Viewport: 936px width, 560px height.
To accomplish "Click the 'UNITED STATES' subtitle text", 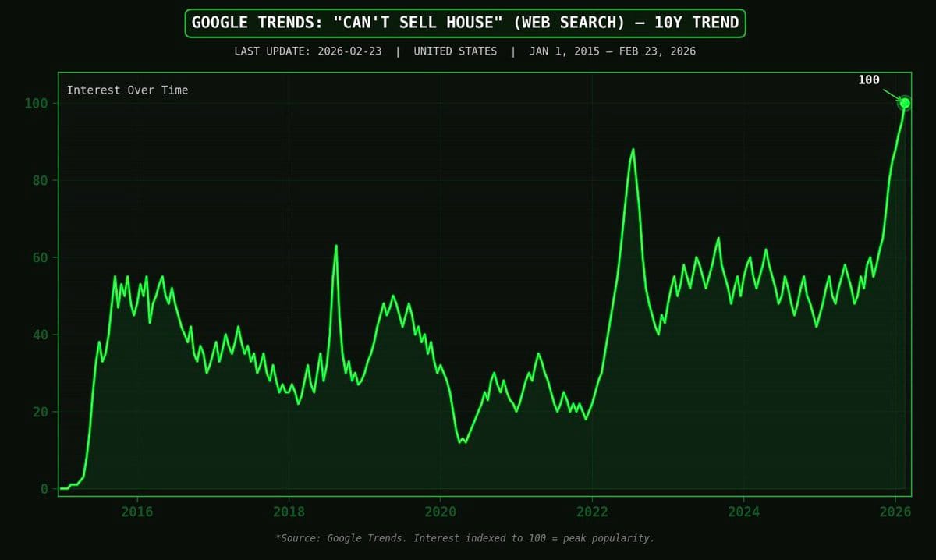I will coord(455,51).
